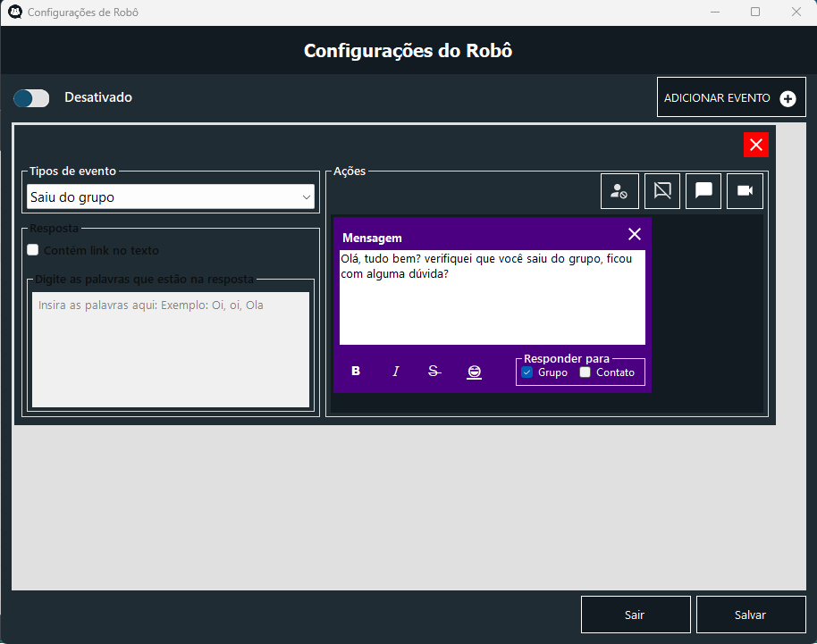
Task: Open the emoji picker in Mensagem
Action: pos(474,372)
